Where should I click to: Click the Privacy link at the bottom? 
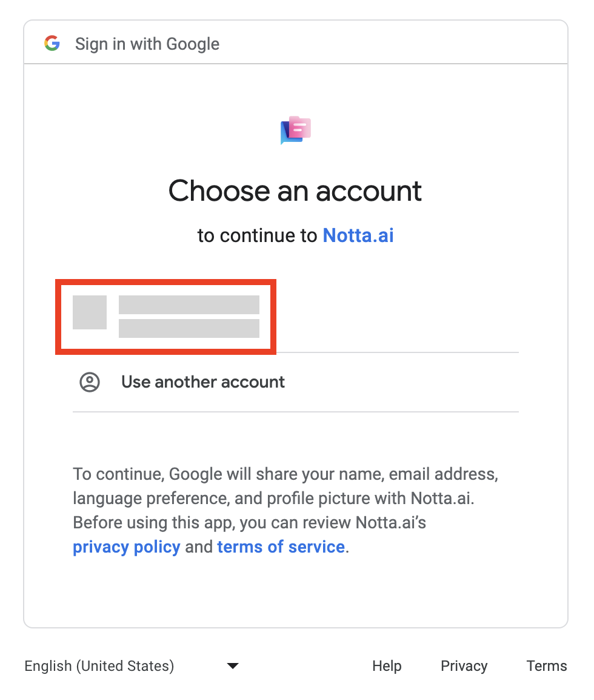point(464,665)
